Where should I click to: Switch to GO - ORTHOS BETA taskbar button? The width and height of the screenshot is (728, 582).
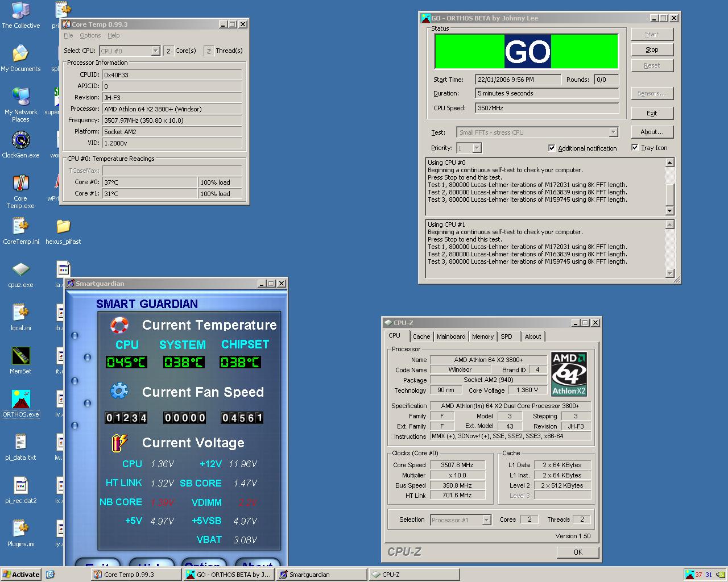[229, 574]
